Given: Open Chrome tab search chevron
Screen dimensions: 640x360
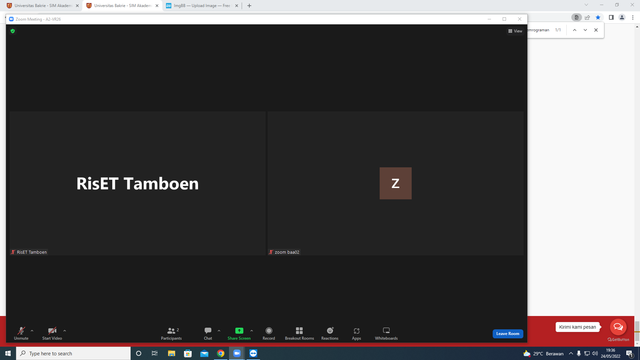Looking at the screenshot, I should coord(586,5).
